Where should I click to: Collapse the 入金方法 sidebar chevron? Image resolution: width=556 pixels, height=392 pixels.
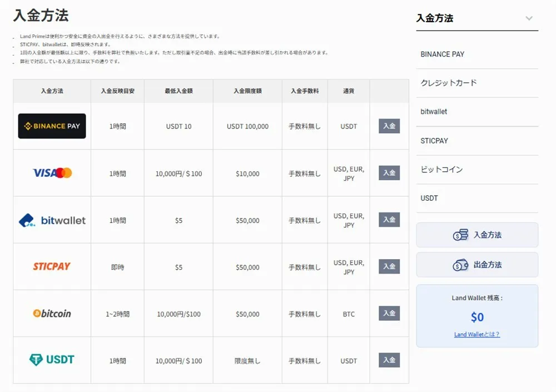point(529,18)
